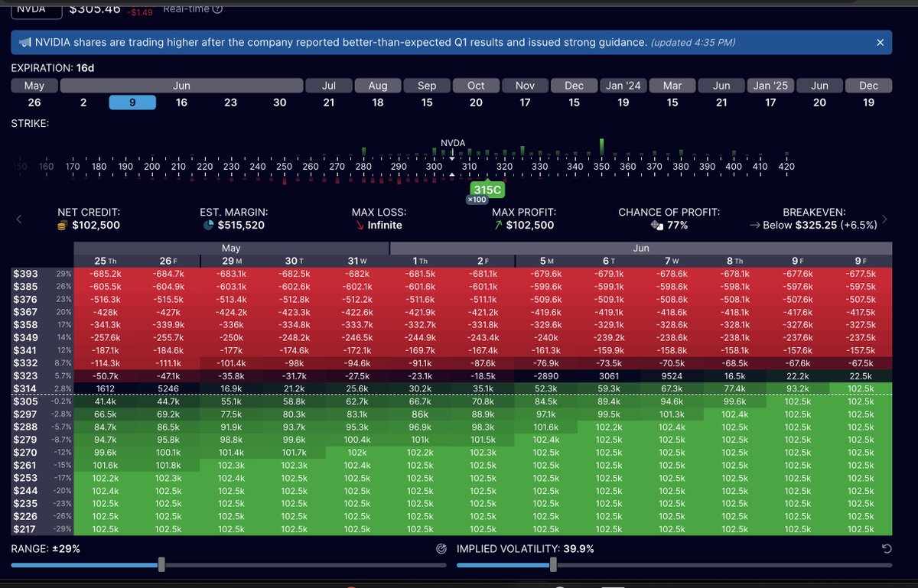Screen dimensions: 918x588
Task: Click the net credit coins icon
Action: 63,226
